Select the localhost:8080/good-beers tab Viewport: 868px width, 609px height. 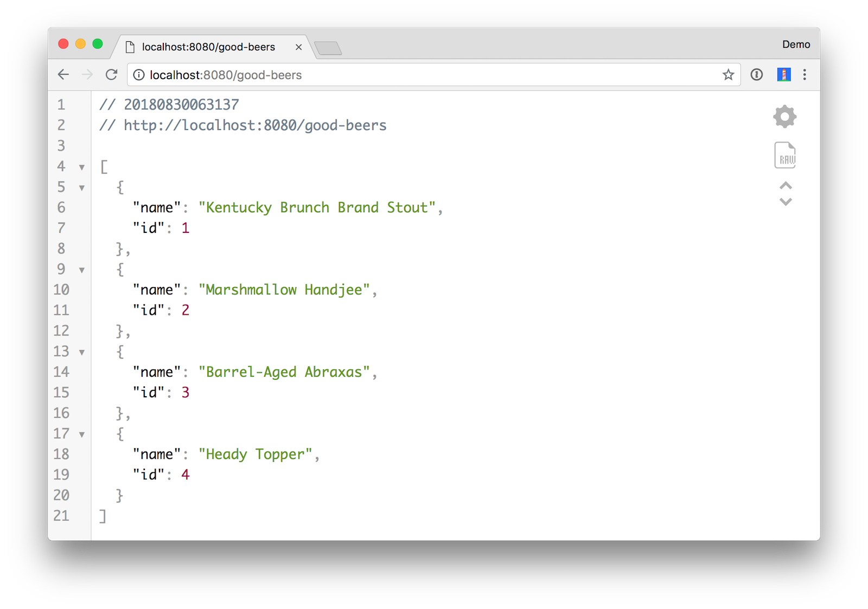208,47
